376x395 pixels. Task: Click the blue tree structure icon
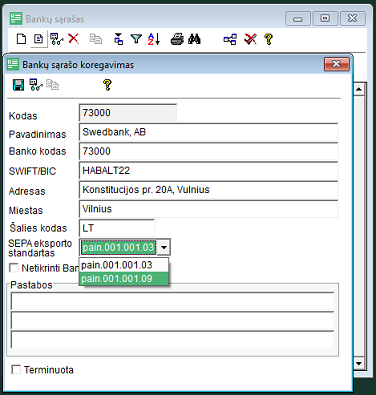pyautogui.click(x=230, y=39)
